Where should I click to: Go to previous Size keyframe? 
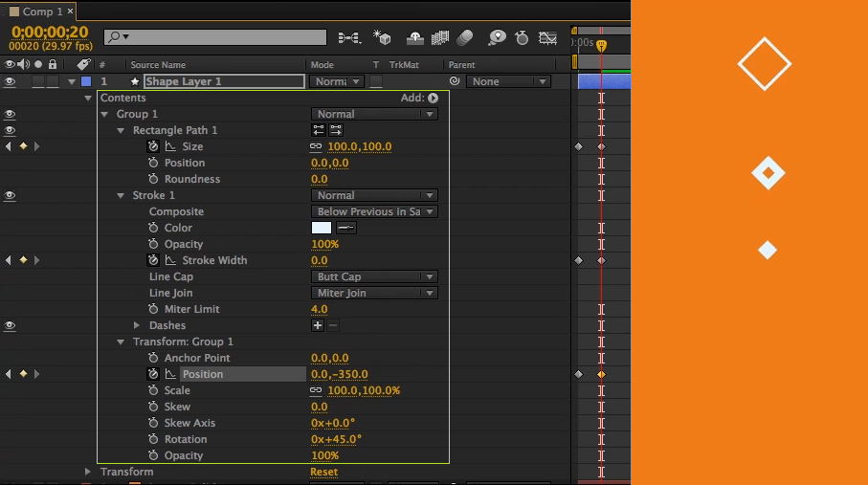[x=8, y=146]
